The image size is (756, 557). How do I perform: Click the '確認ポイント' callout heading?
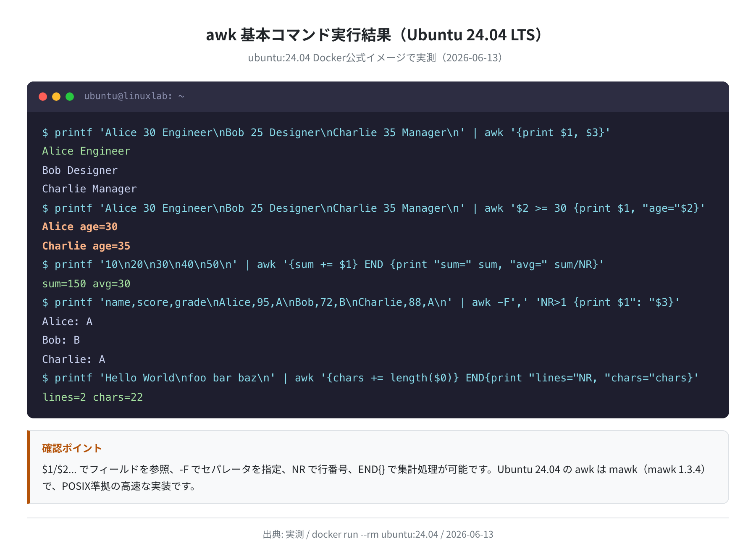click(x=72, y=448)
